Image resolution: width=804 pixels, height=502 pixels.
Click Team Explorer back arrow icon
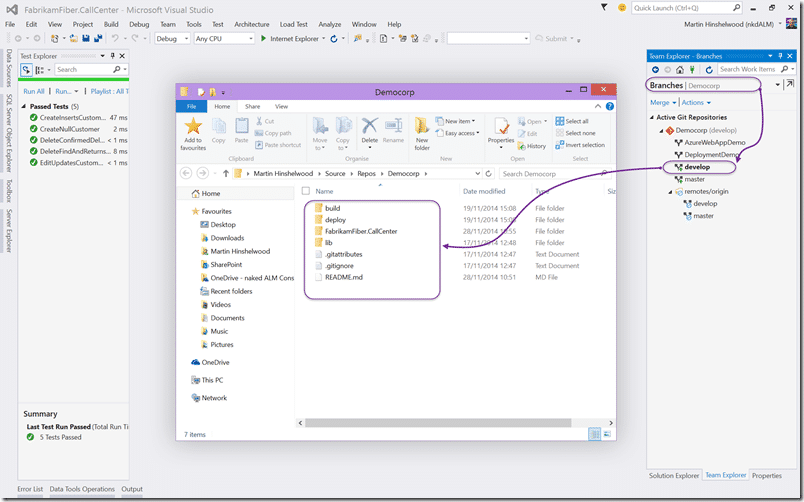(655, 69)
